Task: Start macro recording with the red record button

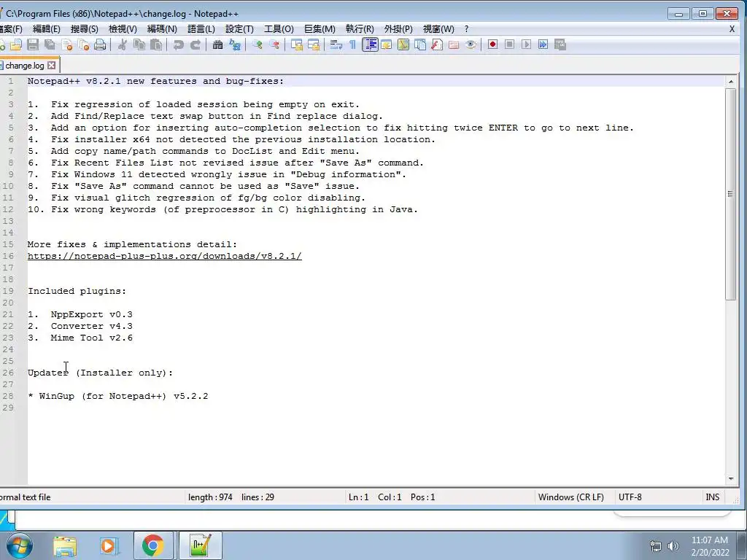Action: (x=492, y=44)
